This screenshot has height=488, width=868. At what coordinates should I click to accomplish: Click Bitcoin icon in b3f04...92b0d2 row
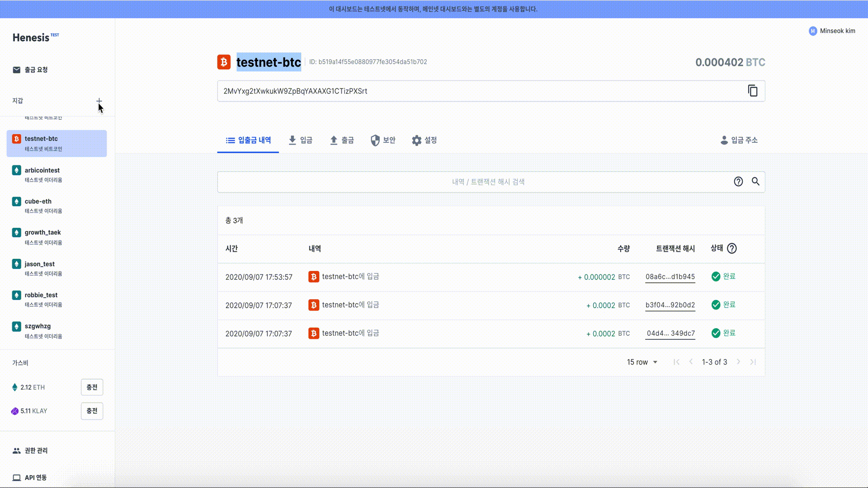pos(314,305)
